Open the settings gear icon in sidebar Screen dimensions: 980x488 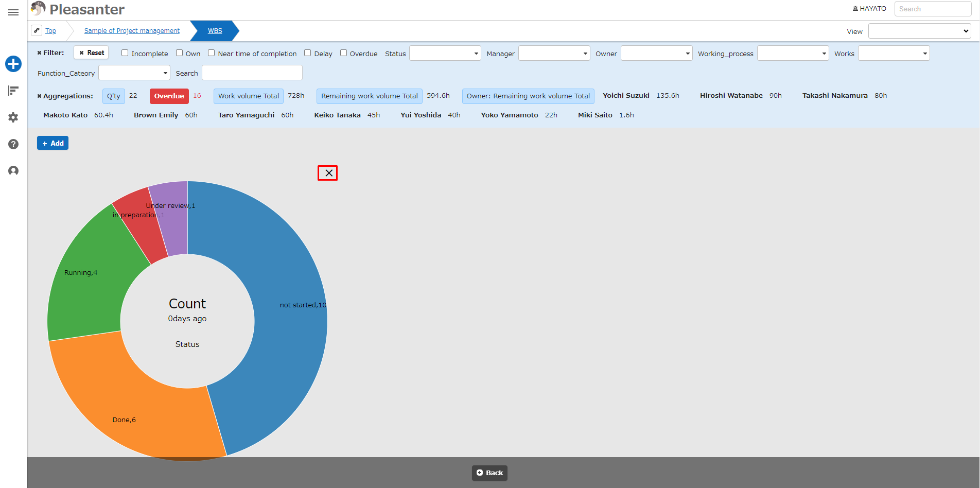[13, 117]
